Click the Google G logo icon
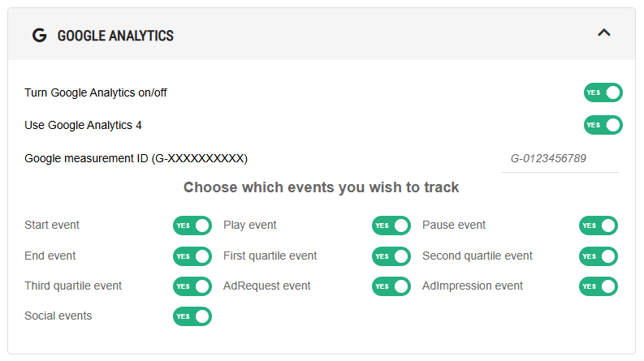The height and width of the screenshot is (361, 644). click(x=40, y=35)
